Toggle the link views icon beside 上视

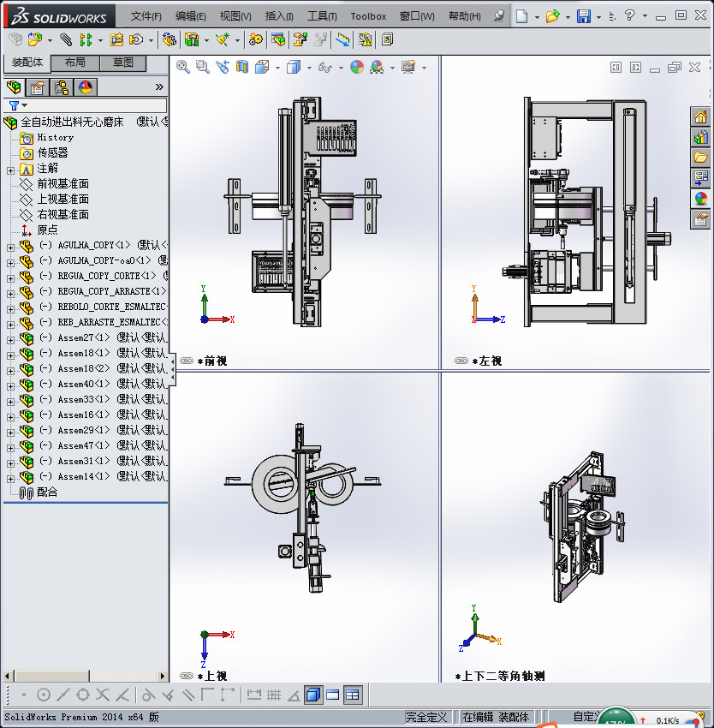coord(187,676)
